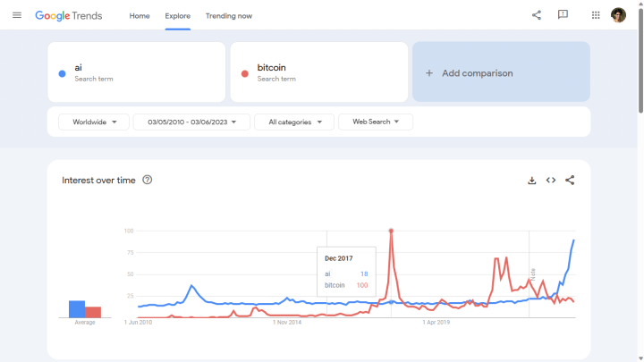
Task: Switch to the Trending now tab
Action: (x=229, y=16)
